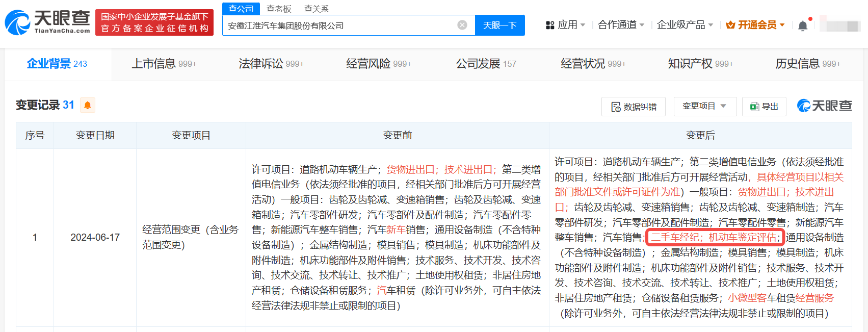Click the 数据纠错 button

click(634, 107)
